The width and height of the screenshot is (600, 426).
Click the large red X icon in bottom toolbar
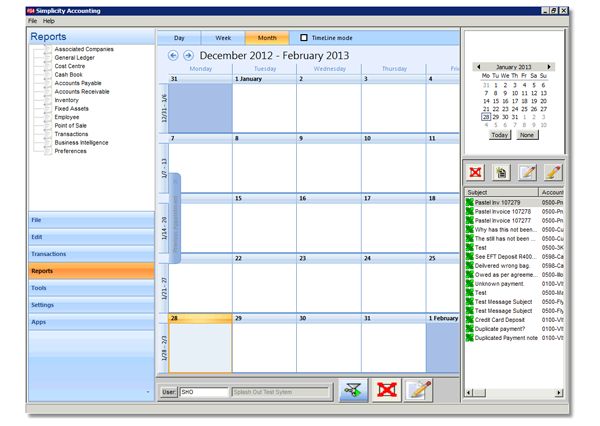(x=386, y=390)
